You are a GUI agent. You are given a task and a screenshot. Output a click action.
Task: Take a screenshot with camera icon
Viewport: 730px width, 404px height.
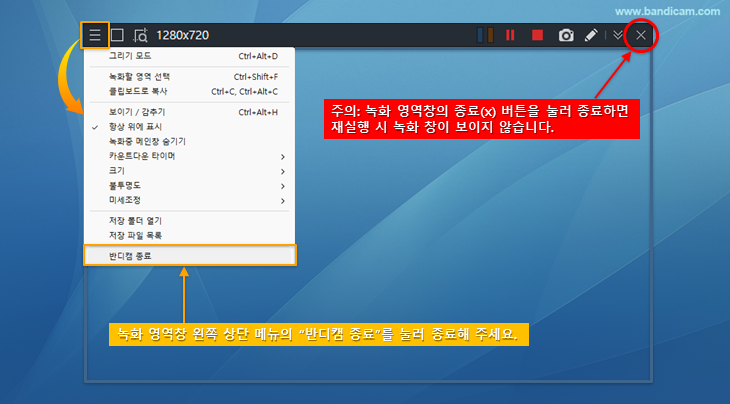566,35
